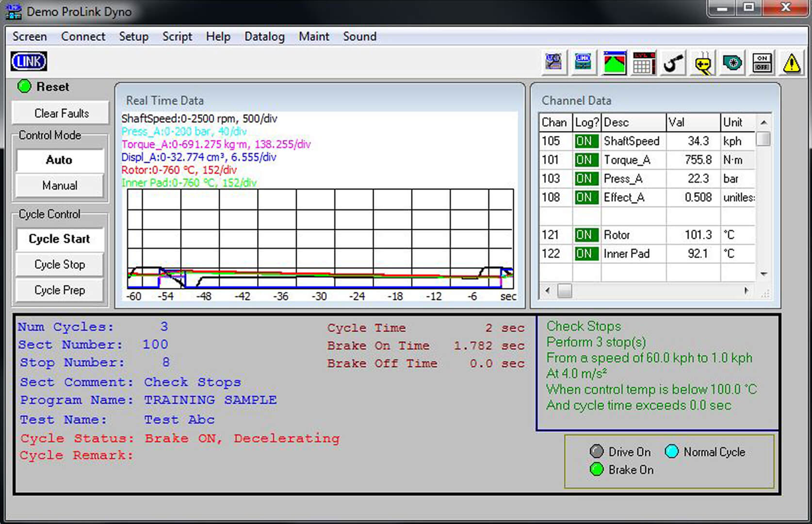Open the red-green chart window icon

point(614,63)
